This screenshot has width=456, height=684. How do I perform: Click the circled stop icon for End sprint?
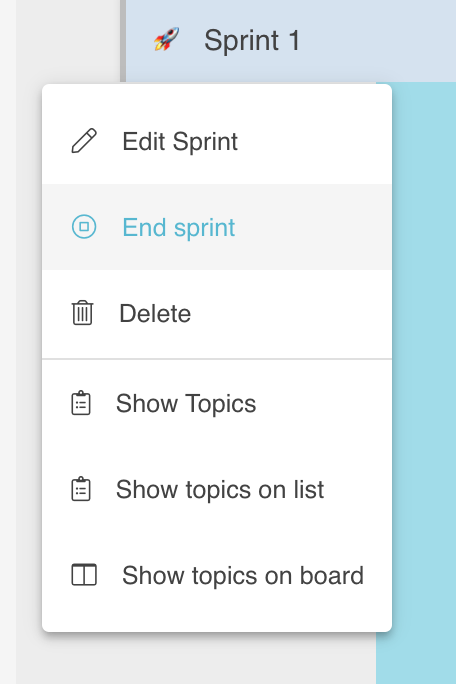84,227
